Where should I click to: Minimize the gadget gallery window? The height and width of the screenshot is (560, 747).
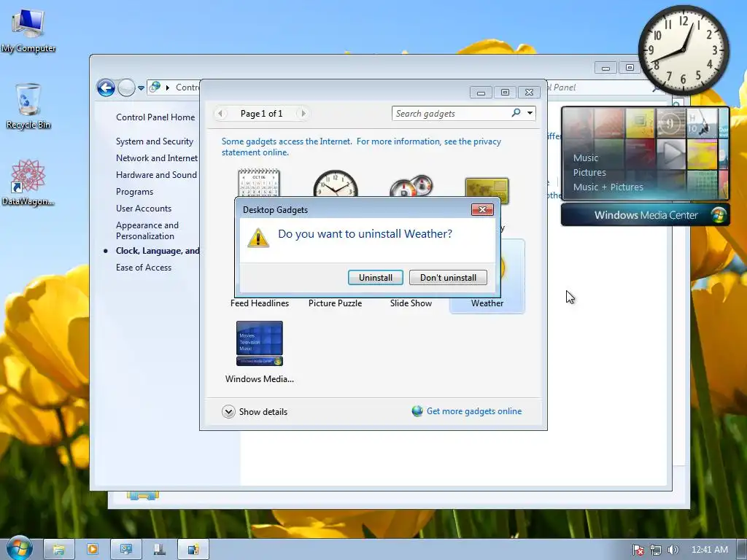[x=481, y=93]
